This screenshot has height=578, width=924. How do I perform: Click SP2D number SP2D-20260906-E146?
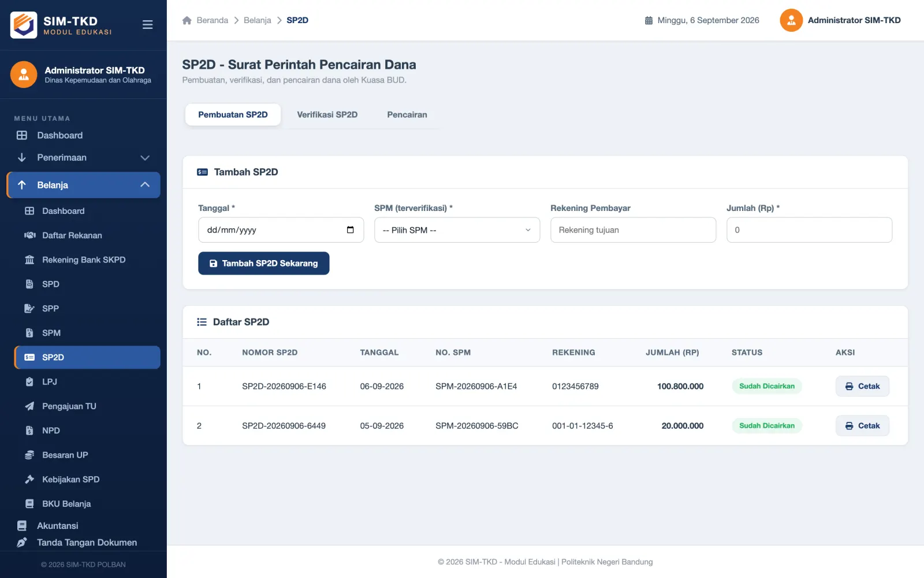click(x=284, y=386)
